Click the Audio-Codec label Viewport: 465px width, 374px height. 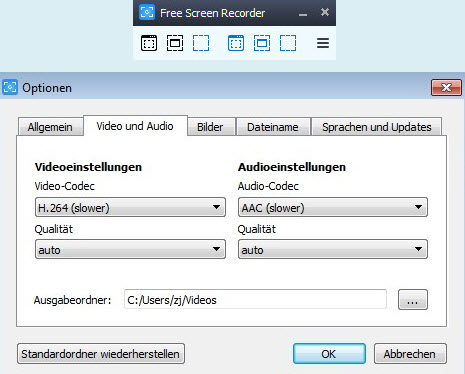pos(268,186)
